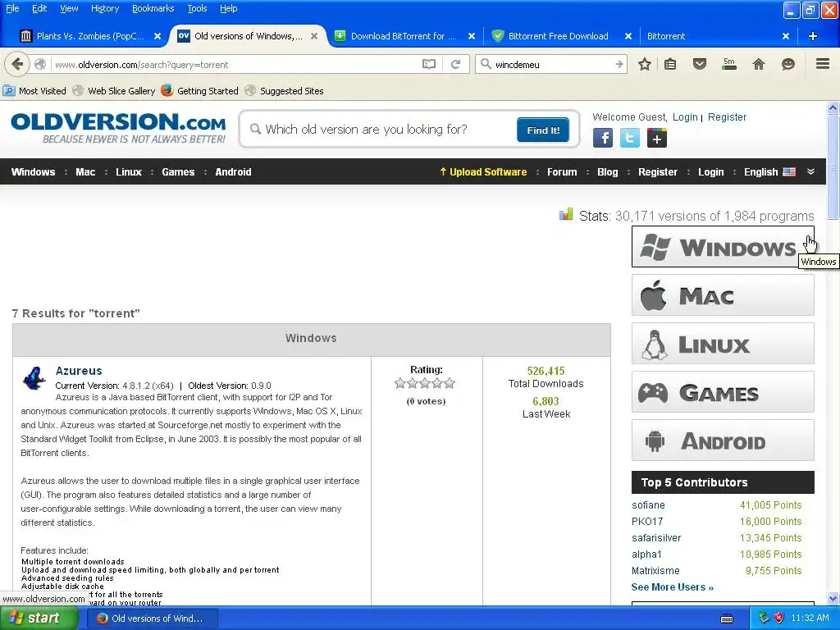Open the Tools menu
Image resolution: width=840 pixels, height=630 pixels.
(x=197, y=8)
